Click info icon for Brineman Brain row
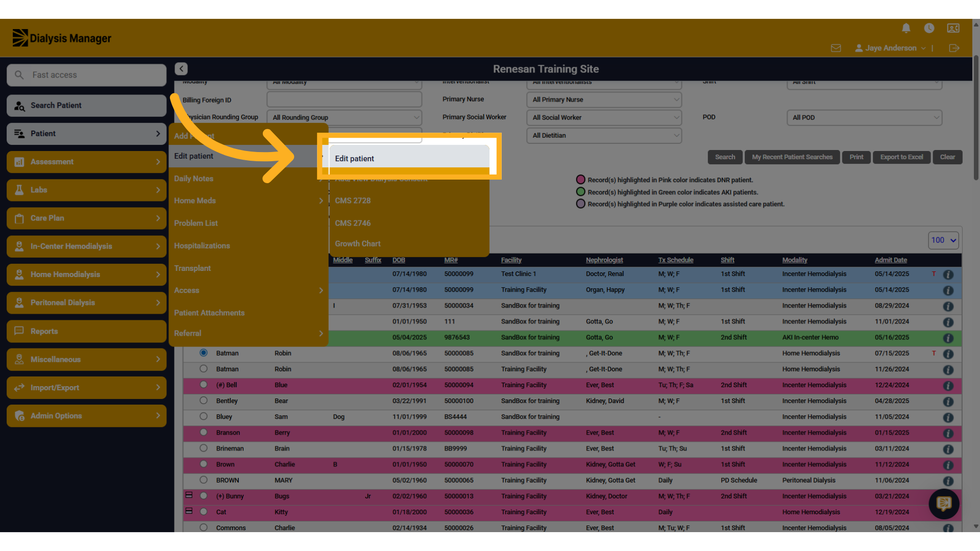The image size is (980, 551). [948, 449]
